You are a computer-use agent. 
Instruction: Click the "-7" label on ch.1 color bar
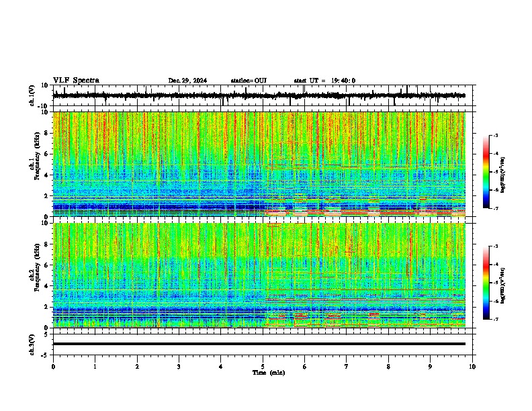(x=496, y=208)
